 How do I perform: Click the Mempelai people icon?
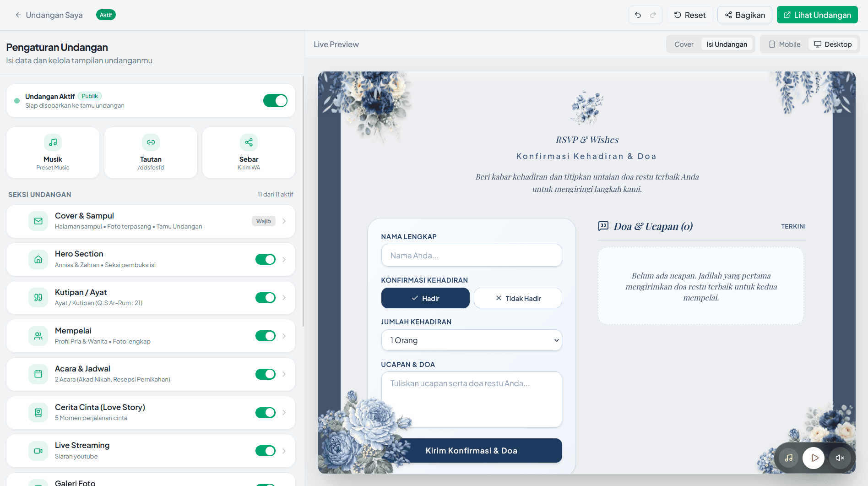[x=38, y=336]
